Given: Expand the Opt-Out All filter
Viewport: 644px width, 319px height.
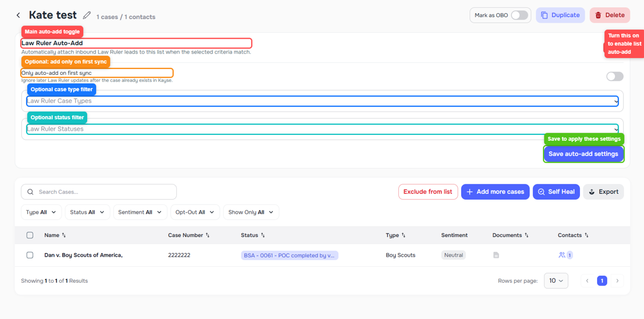Looking at the screenshot, I should coord(195,212).
